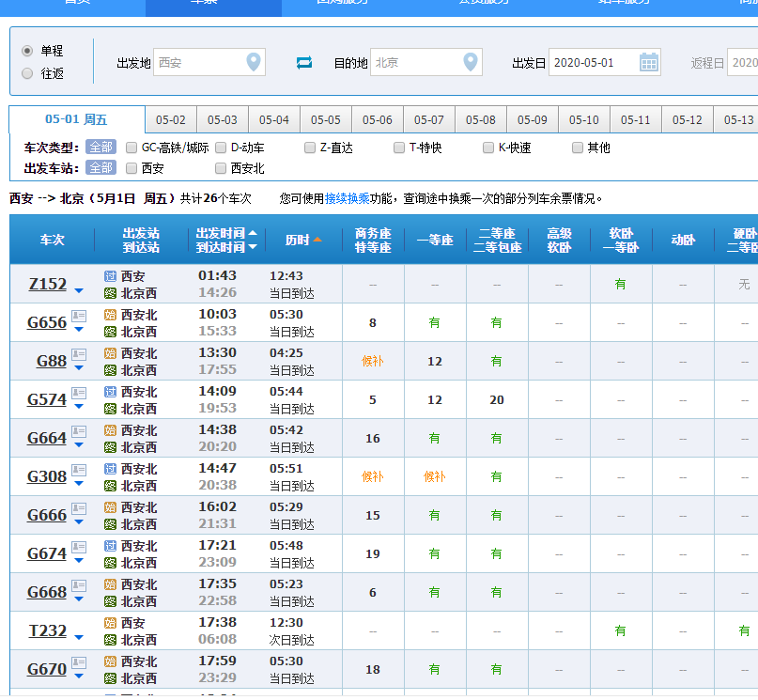Click the departure station location pin icon
The image size is (758, 700).
tap(254, 62)
